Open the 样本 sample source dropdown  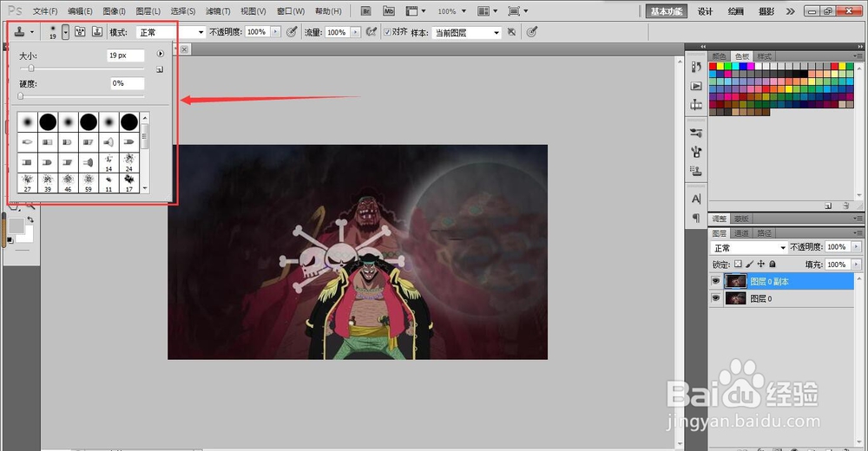466,33
